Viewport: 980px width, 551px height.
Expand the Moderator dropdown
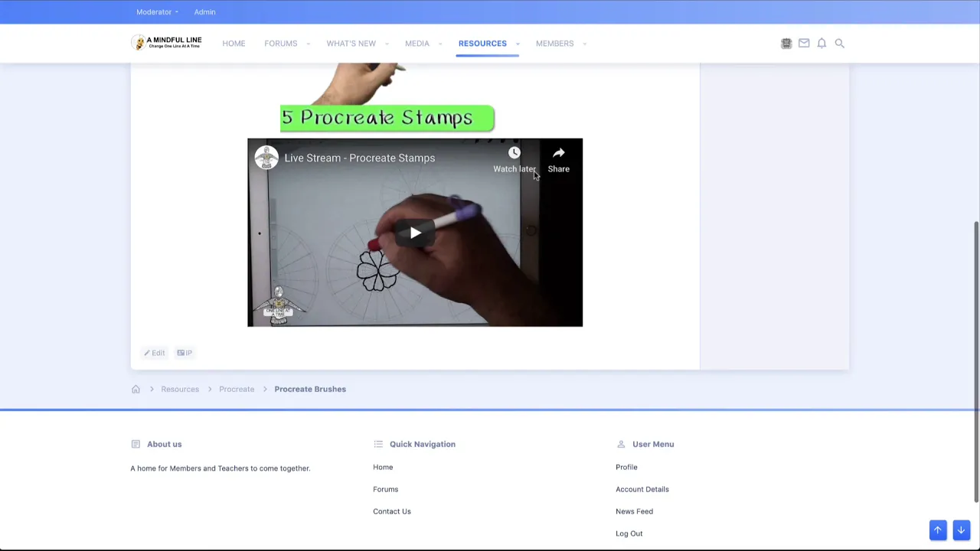157,12
